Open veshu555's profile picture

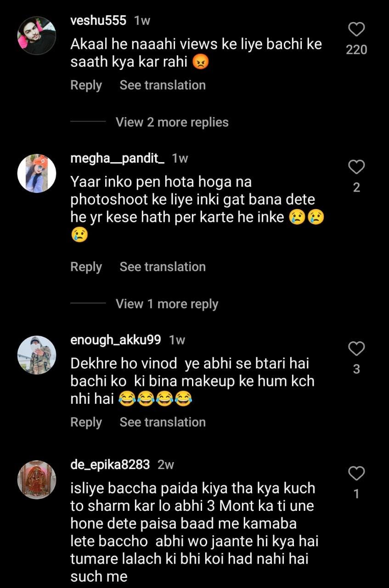[37, 36]
